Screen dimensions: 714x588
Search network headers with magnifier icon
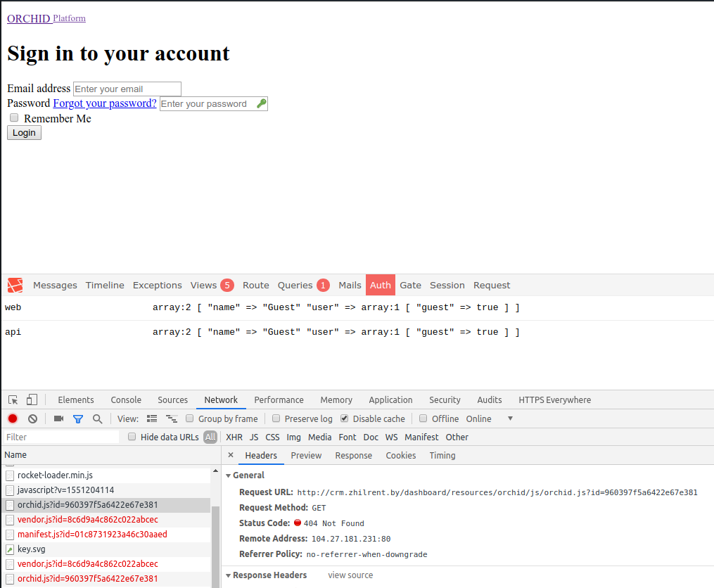pyautogui.click(x=96, y=418)
